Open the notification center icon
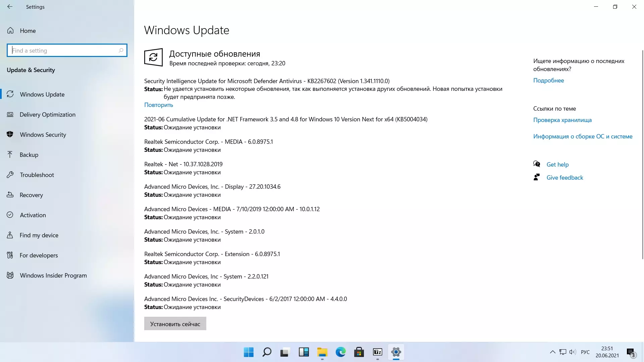Image resolution: width=644 pixels, height=362 pixels. (631, 353)
